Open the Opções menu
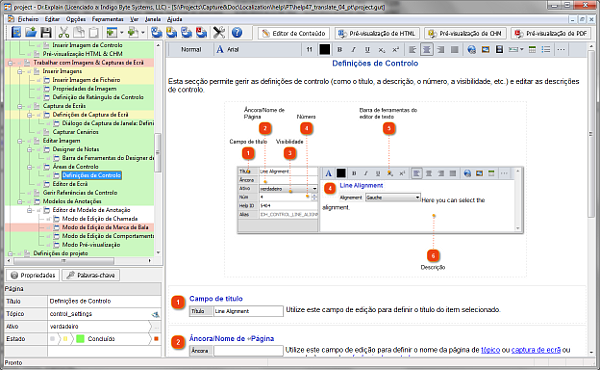Image resolution: width=600 pixels, height=370 pixels. click(x=76, y=19)
